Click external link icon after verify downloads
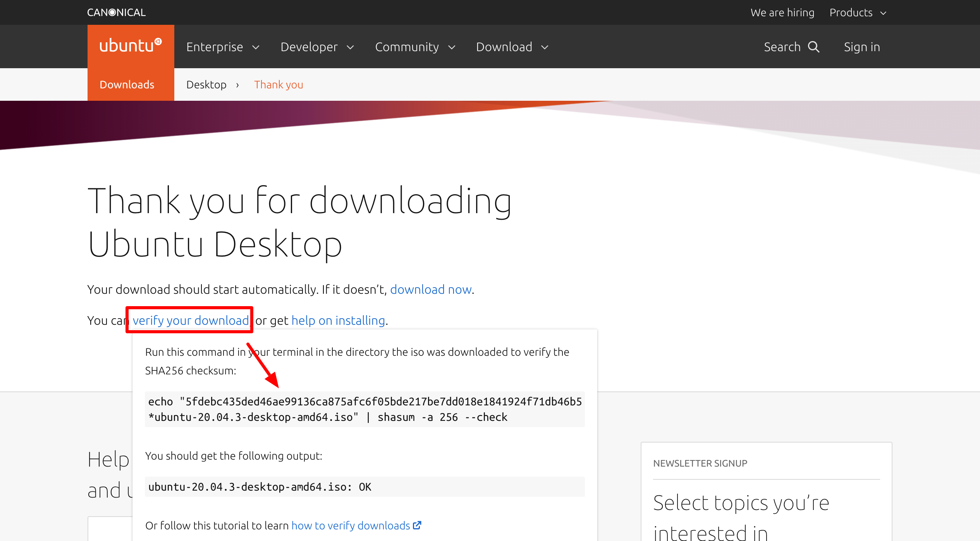The width and height of the screenshot is (980, 541). click(x=417, y=525)
